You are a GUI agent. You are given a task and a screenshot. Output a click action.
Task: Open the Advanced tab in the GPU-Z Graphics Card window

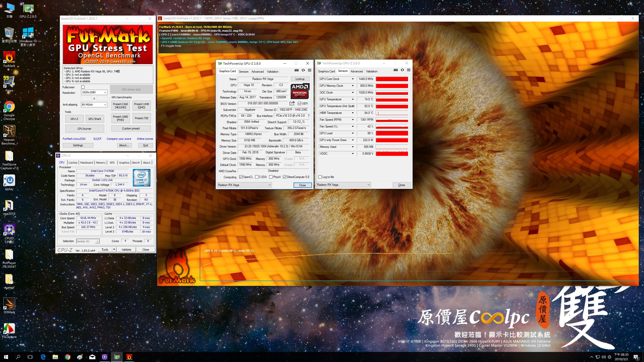click(x=258, y=71)
